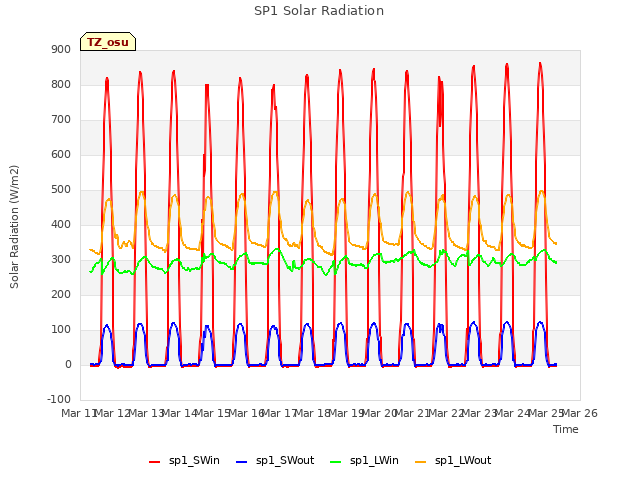Click the 600 y-axis tick label
The image size is (640, 480).
tap(61, 154)
